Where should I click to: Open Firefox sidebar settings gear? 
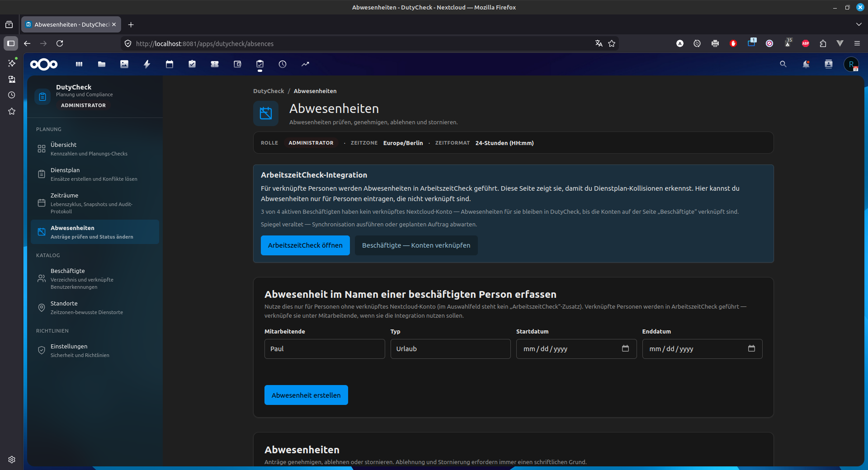click(x=12, y=460)
